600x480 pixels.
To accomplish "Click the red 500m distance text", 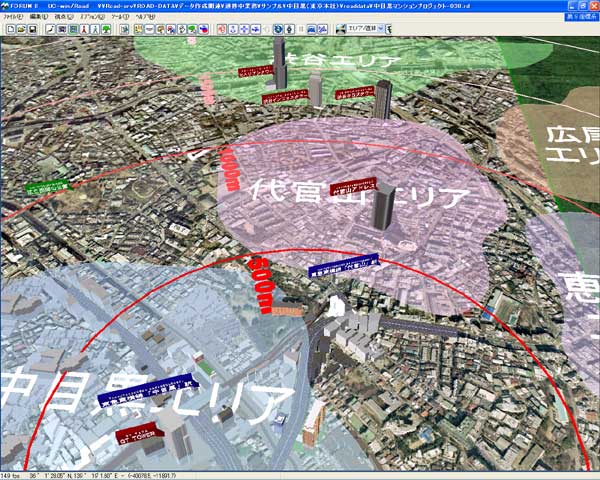I will [261, 286].
